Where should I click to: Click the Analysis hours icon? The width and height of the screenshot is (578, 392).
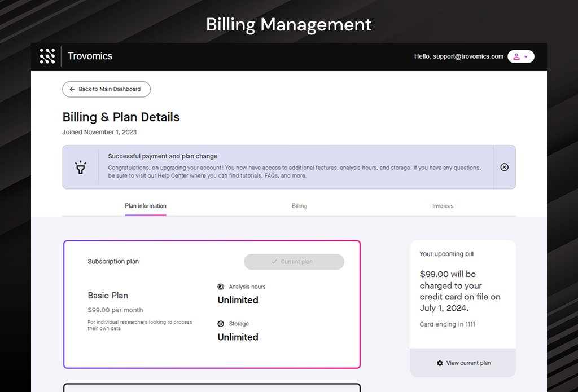coord(221,287)
